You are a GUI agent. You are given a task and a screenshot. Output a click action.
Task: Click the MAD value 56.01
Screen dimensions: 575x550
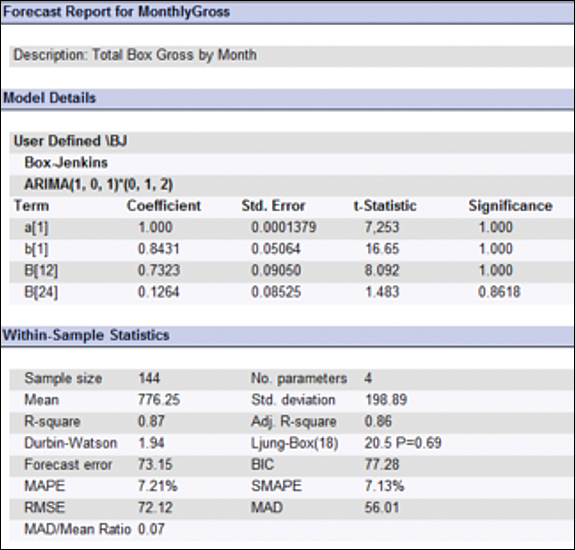point(382,508)
